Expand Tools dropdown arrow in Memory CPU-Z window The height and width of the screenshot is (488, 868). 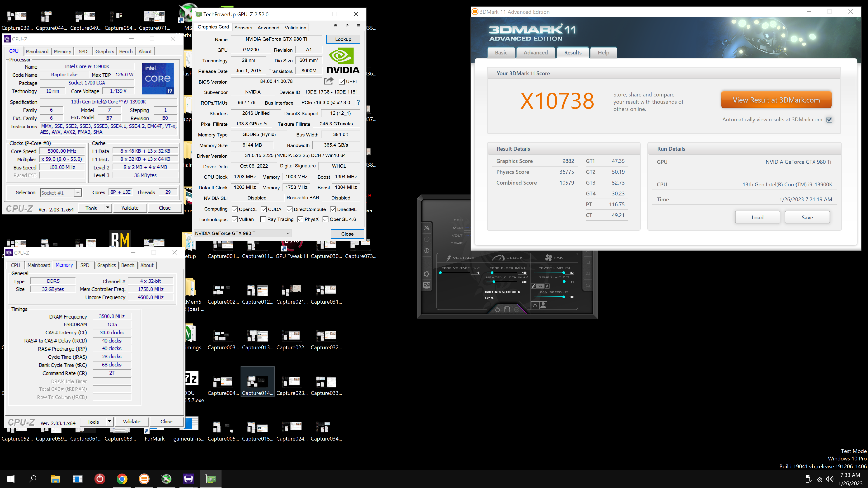109,422
